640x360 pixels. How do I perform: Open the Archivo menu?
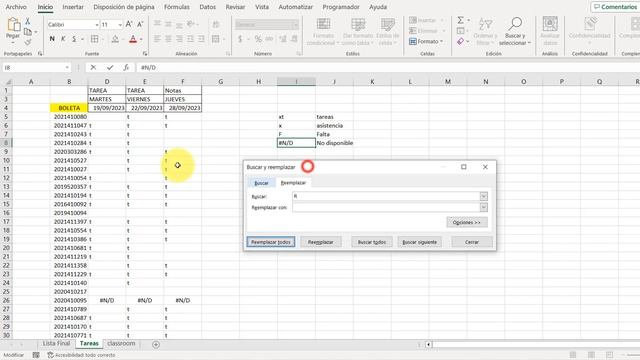click(x=16, y=7)
